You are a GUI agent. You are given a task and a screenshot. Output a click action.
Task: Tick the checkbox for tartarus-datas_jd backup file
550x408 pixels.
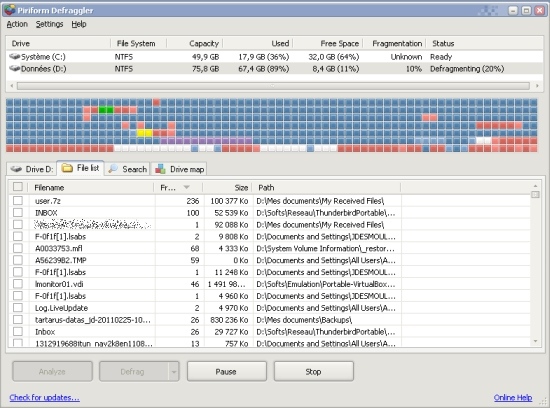[x=18, y=320]
